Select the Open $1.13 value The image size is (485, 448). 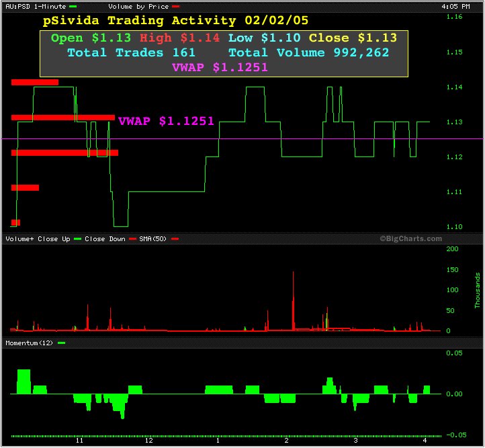click(91, 38)
